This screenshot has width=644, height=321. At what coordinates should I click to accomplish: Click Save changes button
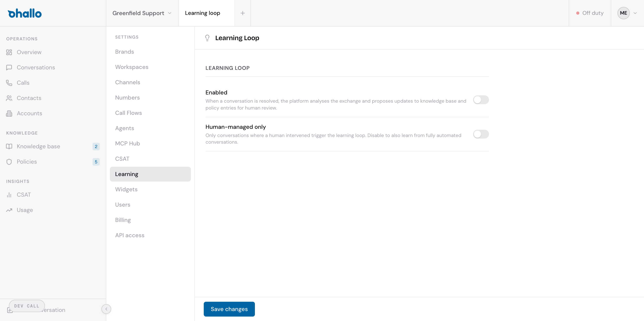229,309
